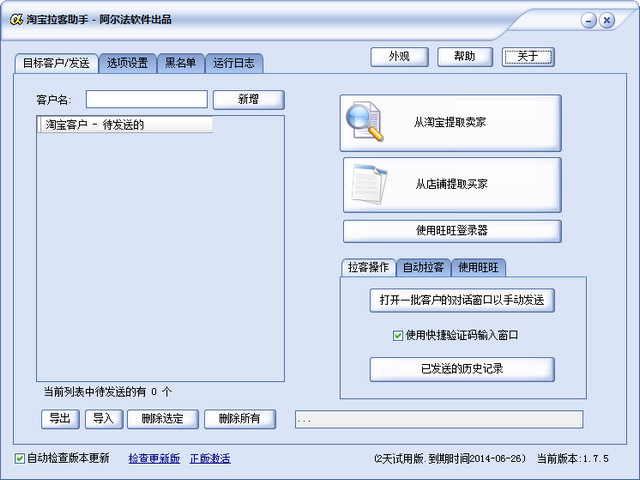
Task: Click the 检查更新版 link
Action: click(154, 458)
